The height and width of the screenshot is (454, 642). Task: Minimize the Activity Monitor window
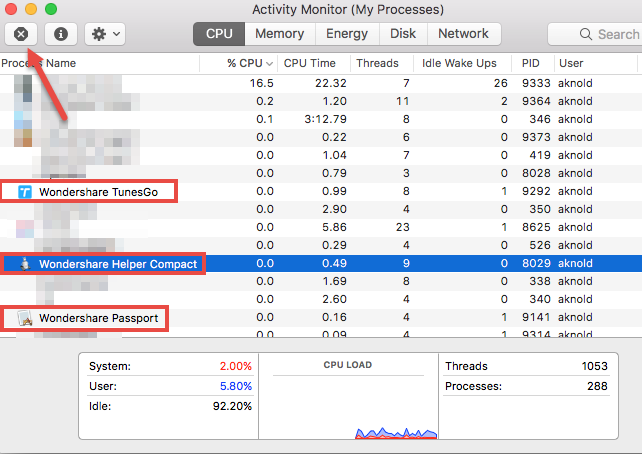coord(31,9)
